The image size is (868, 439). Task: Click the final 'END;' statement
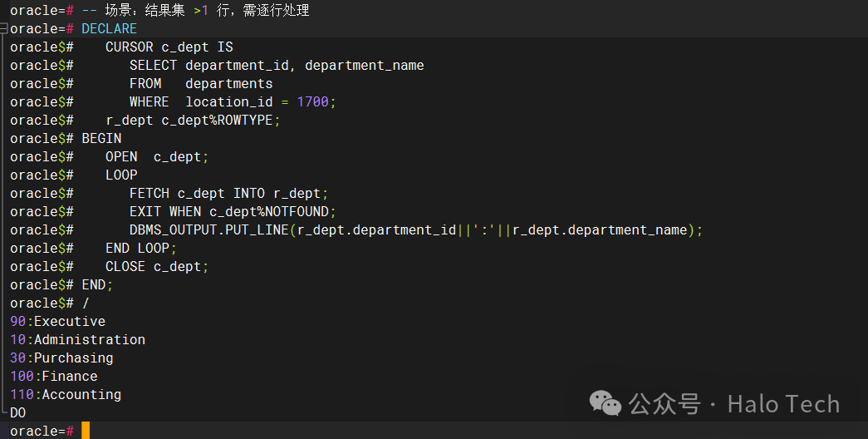point(97,285)
